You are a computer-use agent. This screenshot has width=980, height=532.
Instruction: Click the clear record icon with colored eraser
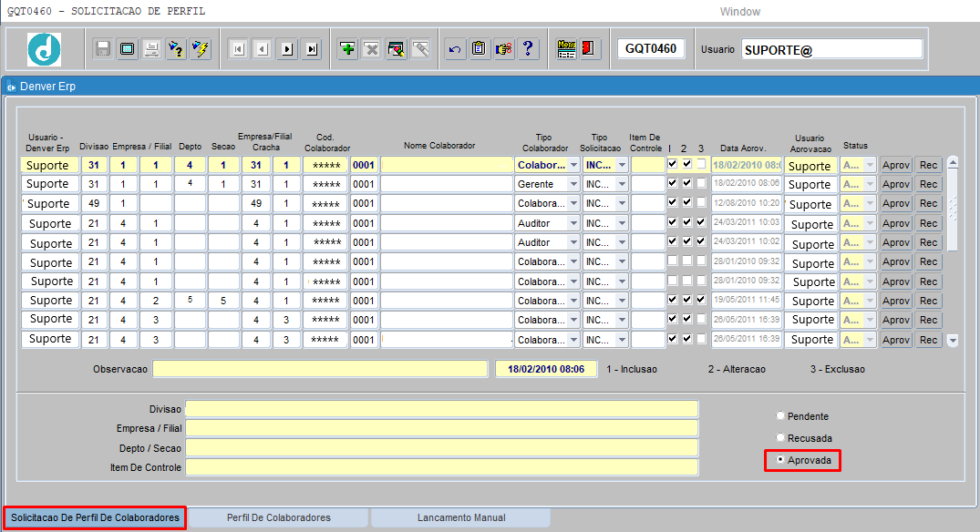click(x=397, y=48)
